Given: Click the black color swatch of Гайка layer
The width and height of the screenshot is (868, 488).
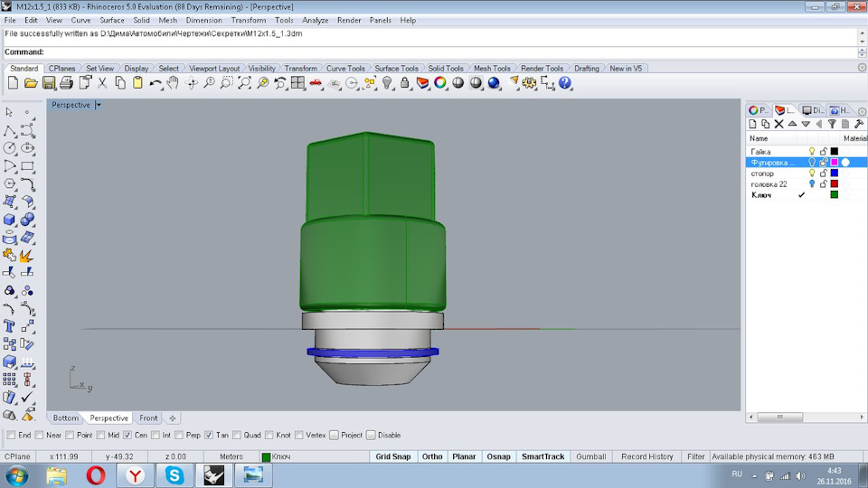Looking at the screenshot, I should click(x=835, y=151).
